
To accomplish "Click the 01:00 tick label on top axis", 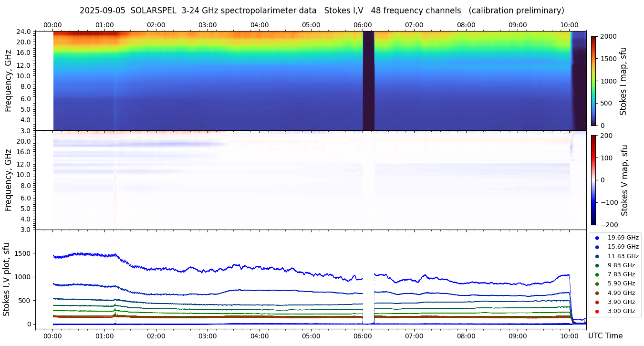I will 104,25.
